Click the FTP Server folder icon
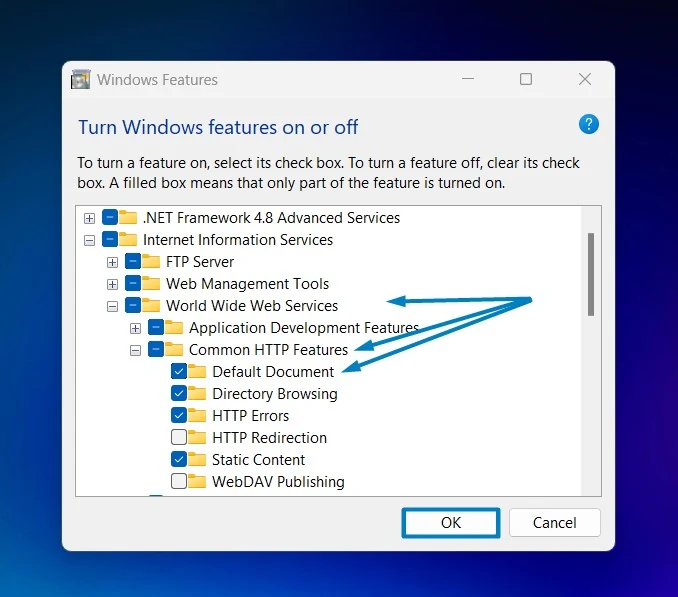 pyautogui.click(x=151, y=261)
